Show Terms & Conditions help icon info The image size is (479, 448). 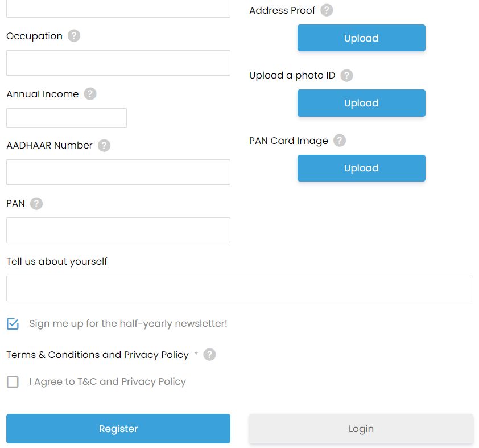209,355
